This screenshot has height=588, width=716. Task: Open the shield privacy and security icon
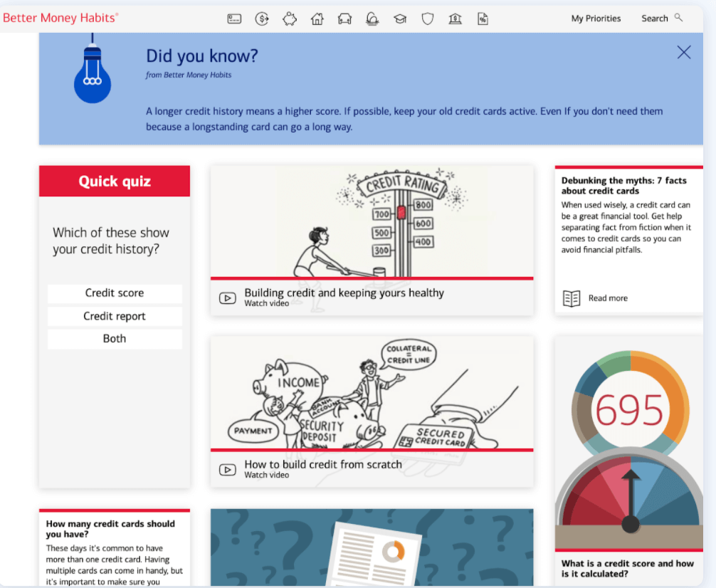428,19
